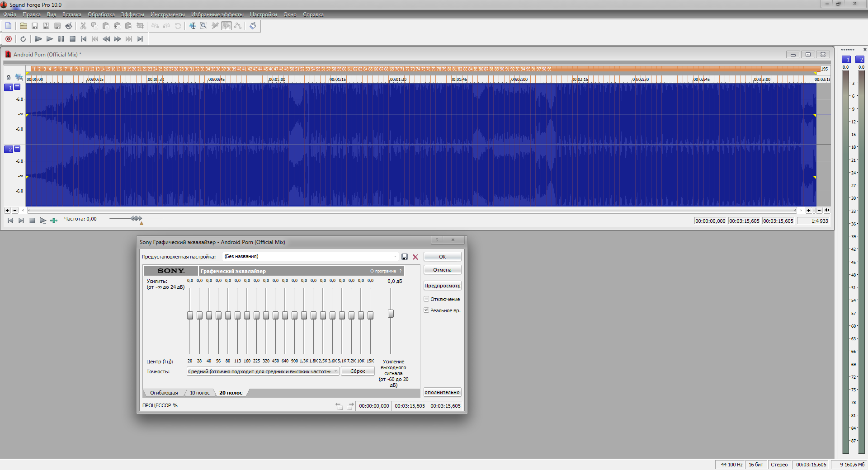Jump to end with main transport button
The width and height of the screenshot is (868, 470).
click(140, 39)
